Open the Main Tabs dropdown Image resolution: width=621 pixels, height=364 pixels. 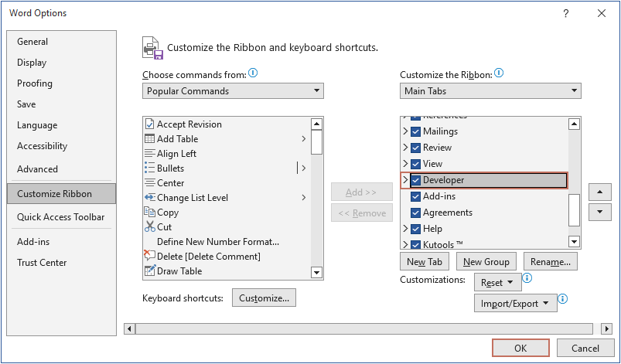tap(490, 91)
